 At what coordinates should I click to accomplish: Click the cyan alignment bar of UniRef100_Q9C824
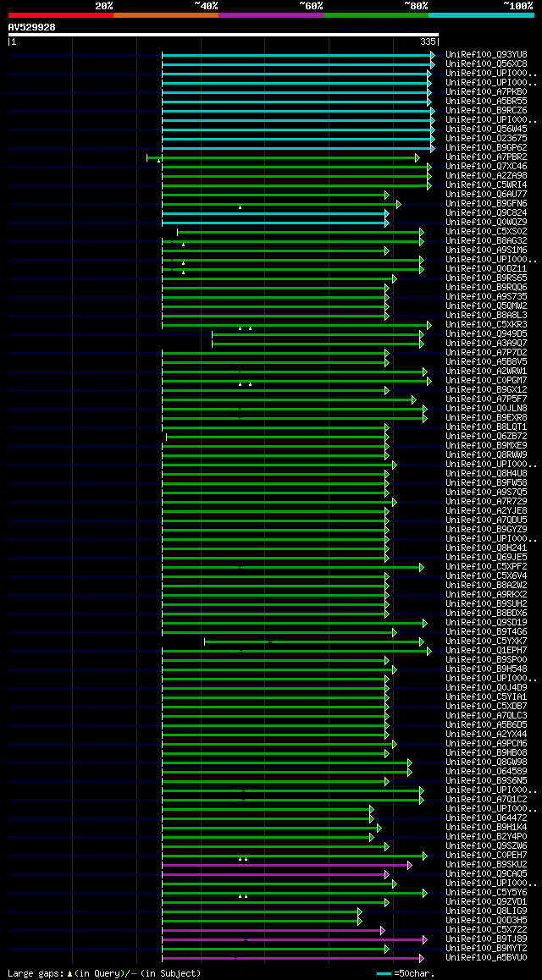(276, 214)
